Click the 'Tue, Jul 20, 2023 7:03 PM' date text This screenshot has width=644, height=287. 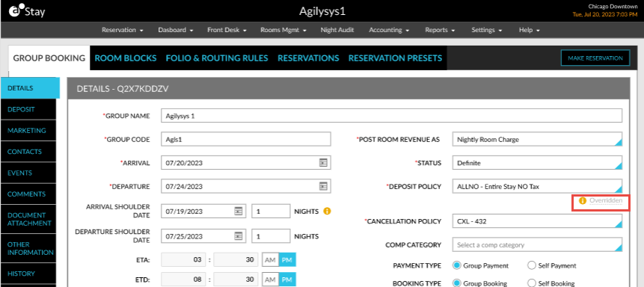[606, 14]
